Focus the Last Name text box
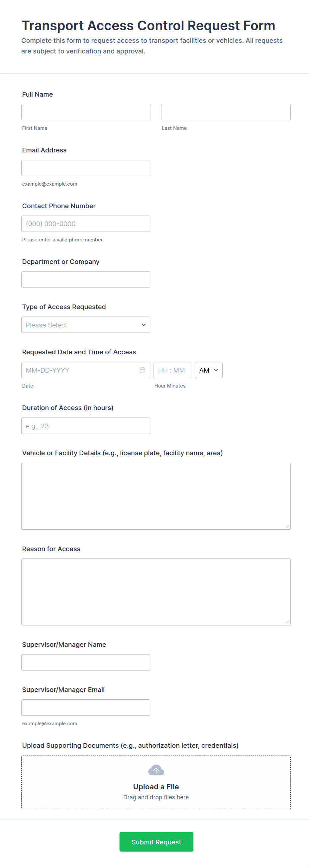Viewport: 309px width, 868px height. [226, 112]
